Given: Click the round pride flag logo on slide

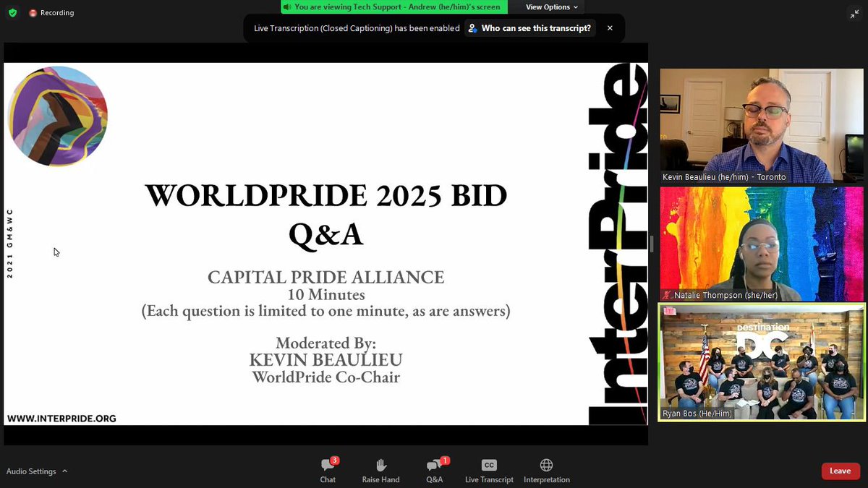Looking at the screenshot, I should [x=58, y=116].
